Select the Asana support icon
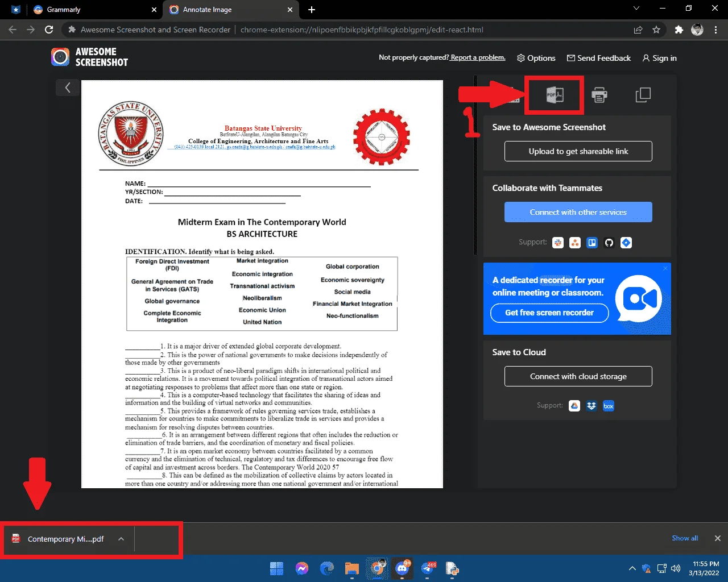This screenshot has height=582, width=728. point(575,243)
